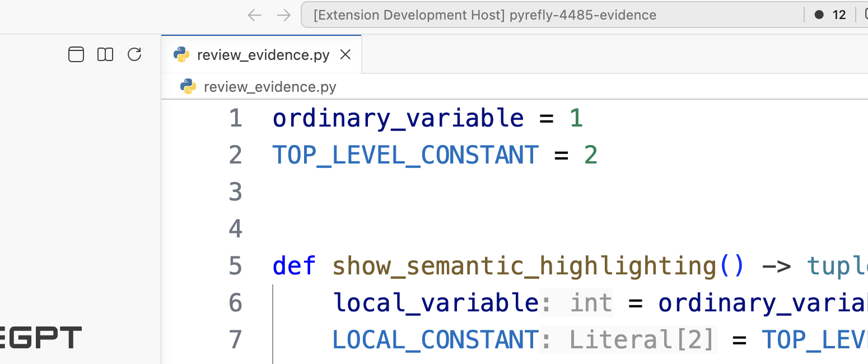868x364 pixels.
Task: Click the 12 counter in the title bar
Action: (x=839, y=15)
